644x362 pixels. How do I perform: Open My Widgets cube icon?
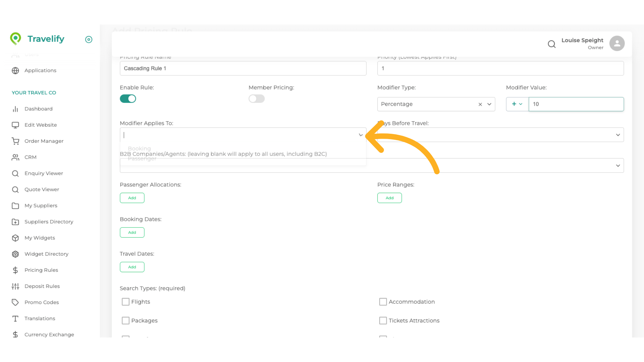click(x=15, y=238)
